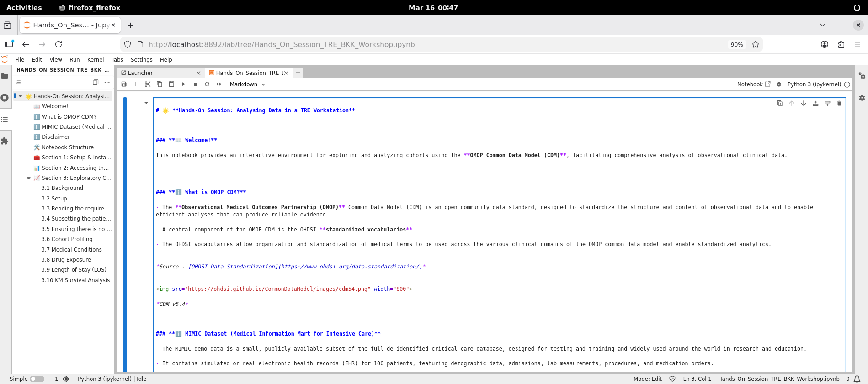The height and width of the screenshot is (384, 868).
Task: Save the notebook with the save icon
Action: click(124, 84)
